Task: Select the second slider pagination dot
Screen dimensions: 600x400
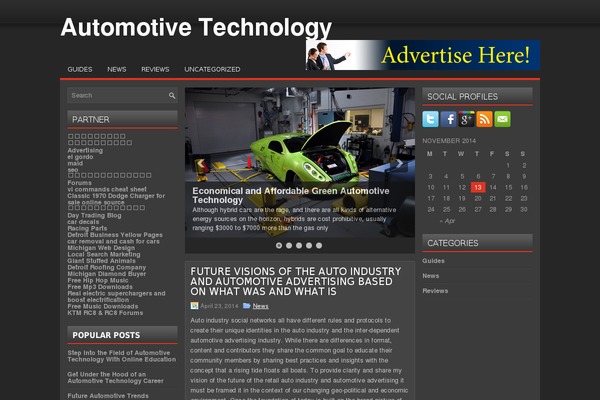Action: 289,245
